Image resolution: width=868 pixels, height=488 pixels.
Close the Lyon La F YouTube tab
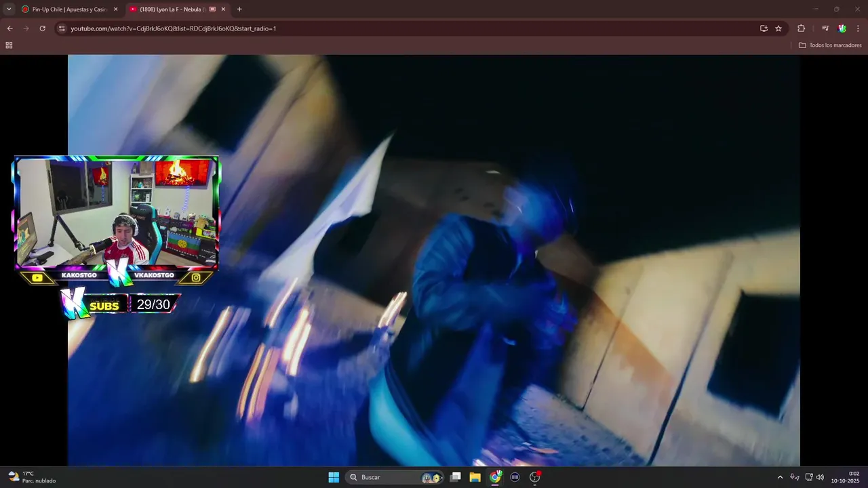click(x=223, y=9)
